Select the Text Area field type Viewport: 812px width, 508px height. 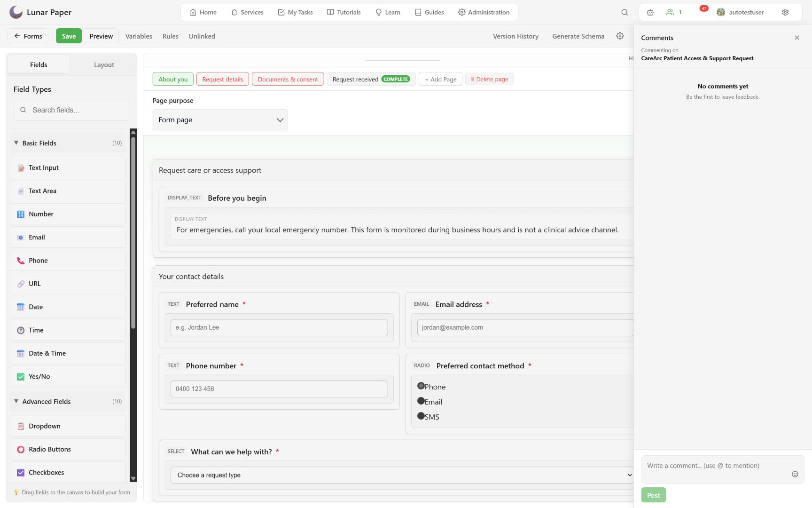pyautogui.click(x=68, y=190)
